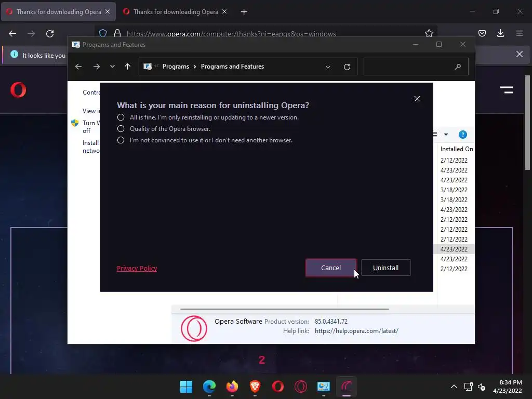532x399 pixels.
Task: Open Opera GX from taskbar
Action: (301, 387)
